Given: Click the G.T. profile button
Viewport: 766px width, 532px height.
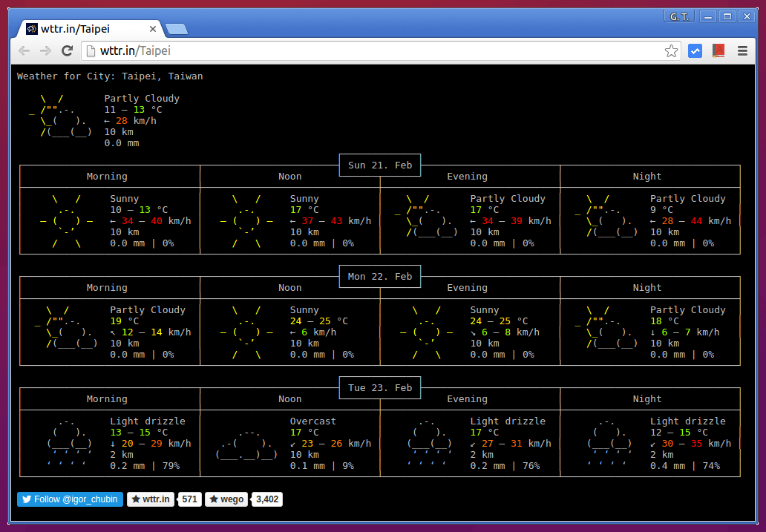Looking at the screenshot, I should click(679, 16).
